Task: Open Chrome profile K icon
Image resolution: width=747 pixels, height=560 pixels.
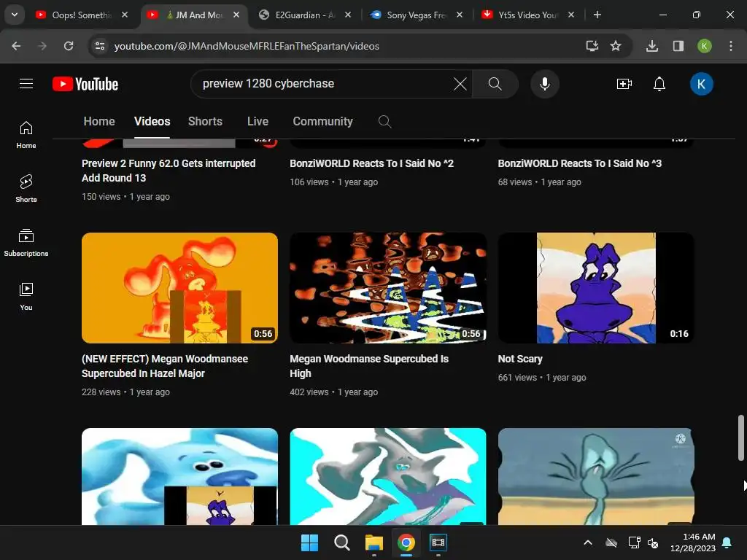Action: (x=705, y=46)
